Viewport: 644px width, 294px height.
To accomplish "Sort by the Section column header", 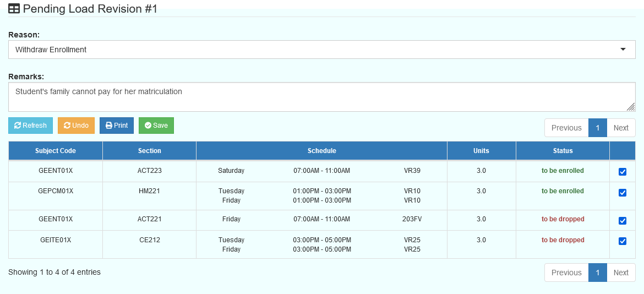I will click(x=150, y=151).
